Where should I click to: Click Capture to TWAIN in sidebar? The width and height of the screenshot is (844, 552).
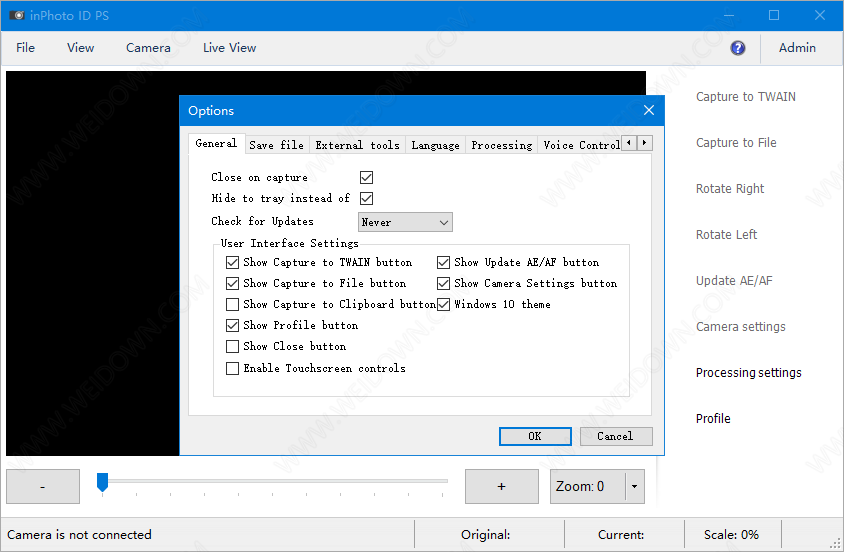click(745, 97)
